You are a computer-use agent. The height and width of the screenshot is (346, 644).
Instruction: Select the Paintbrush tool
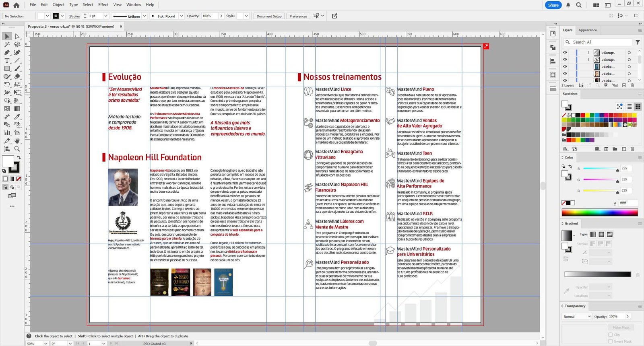(17, 68)
